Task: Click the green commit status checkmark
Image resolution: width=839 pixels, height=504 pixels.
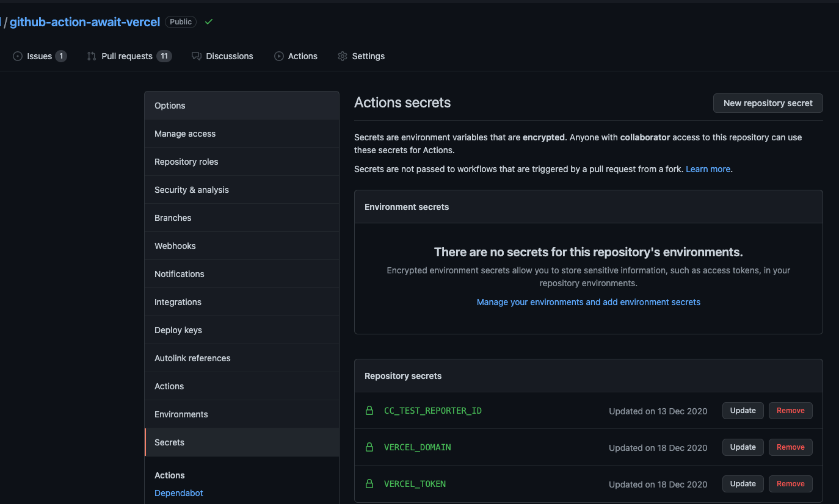Action: (x=209, y=22)
